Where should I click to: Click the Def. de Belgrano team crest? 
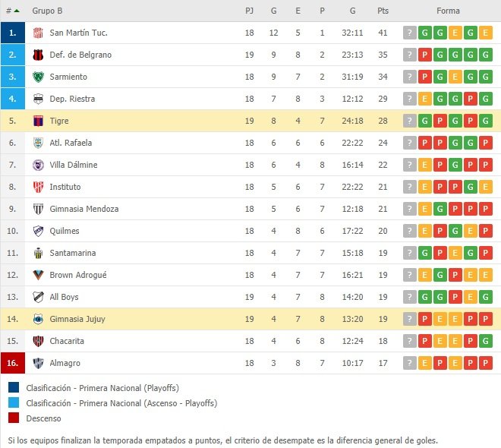pos(38,55)
